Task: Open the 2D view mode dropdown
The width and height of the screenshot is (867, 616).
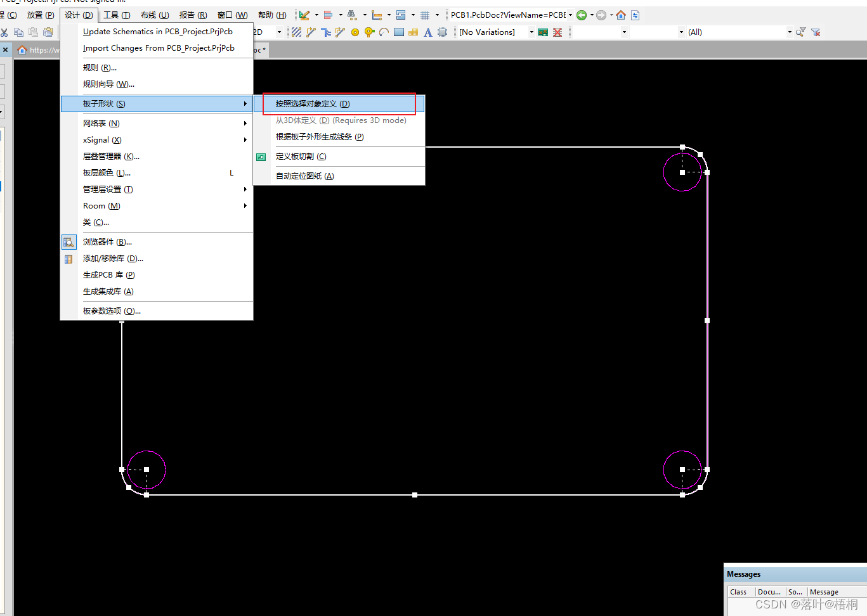Action: (279, 32)
